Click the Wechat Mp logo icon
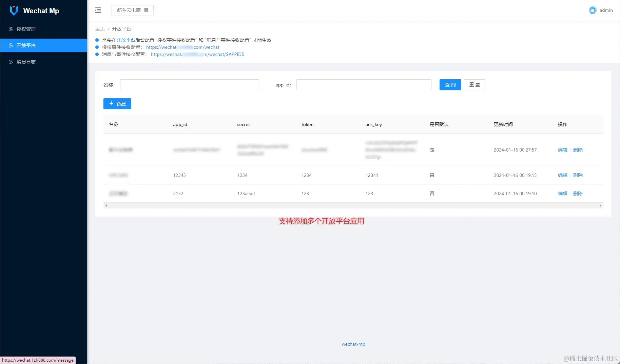 pyautogui.click(x=14, y=11)
